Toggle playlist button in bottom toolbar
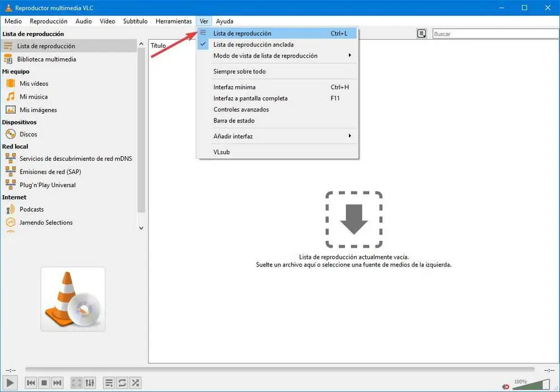Image resolution: width=560 pixels, height=392 pixels. (x=109, y=382)
